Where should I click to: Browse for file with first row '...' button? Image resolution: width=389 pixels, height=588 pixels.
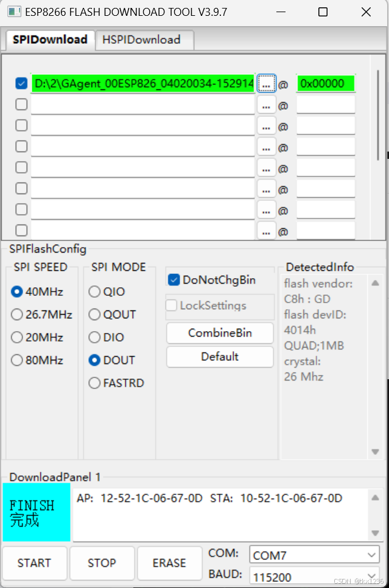click(267, 83)
